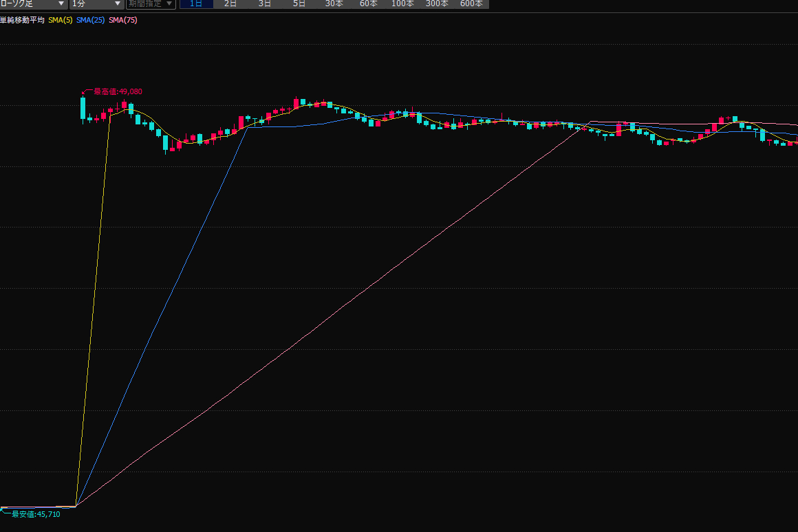This screenshot has width=798, height=532.
Task: Click the blue SMA(25) legend label
Action: tap(91, 21)
